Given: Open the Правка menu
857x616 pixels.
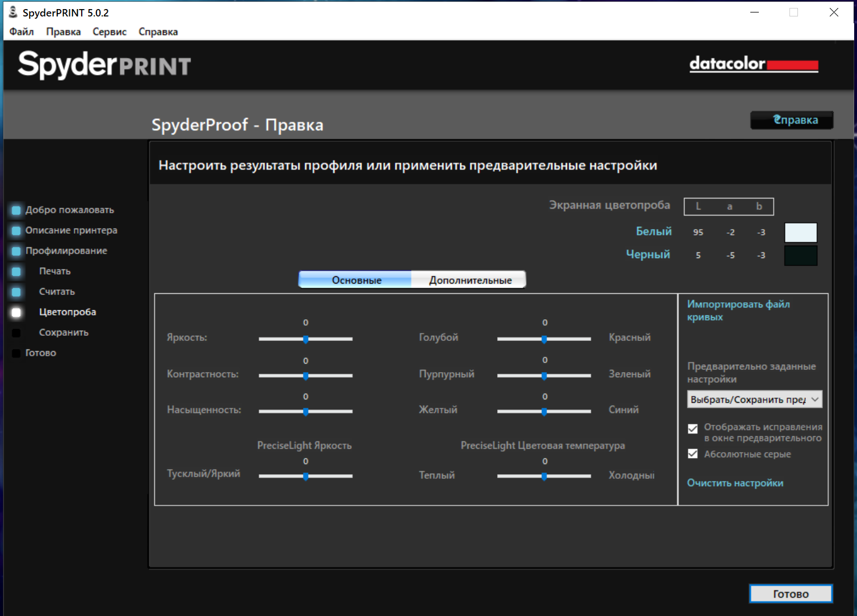Looking at the screenshot, I should coord(64,32).
